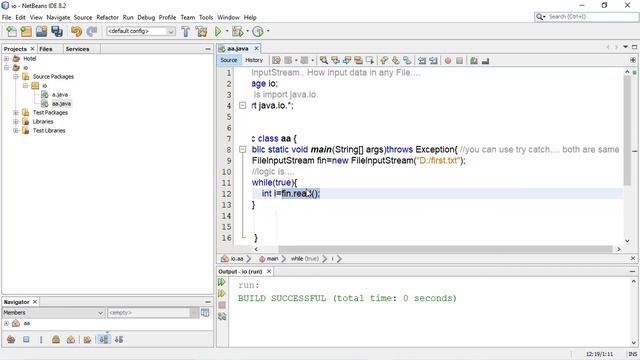Screen dimensions: 640x360
Task: Collapse the Source Packages node
Action: pyautogui.click(x=16, y=77)
